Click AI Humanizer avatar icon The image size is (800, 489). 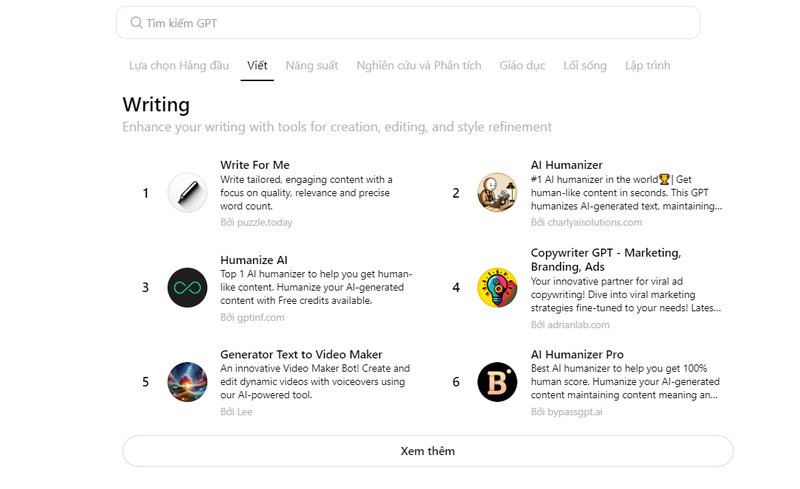[x=497, y=193]
